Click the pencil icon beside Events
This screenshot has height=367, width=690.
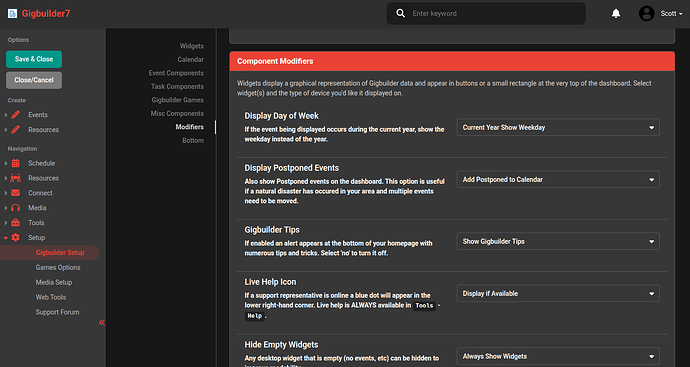click(x=15, y=115)
